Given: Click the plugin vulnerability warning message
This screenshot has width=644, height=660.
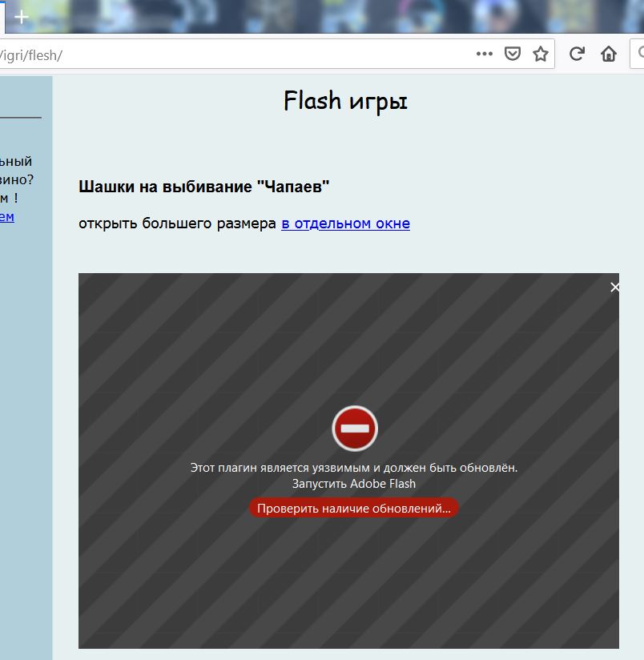Looking at the screenshot, I should 354,468.
